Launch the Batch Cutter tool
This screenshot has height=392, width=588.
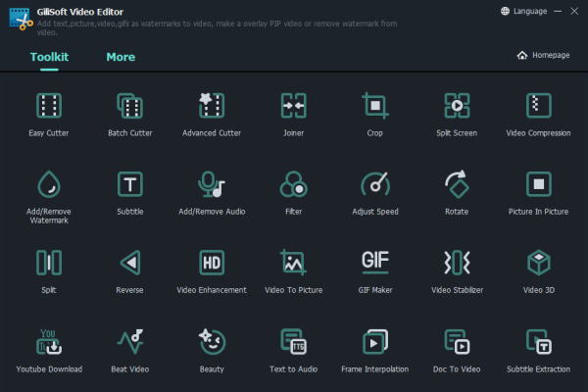pos(130,105)
